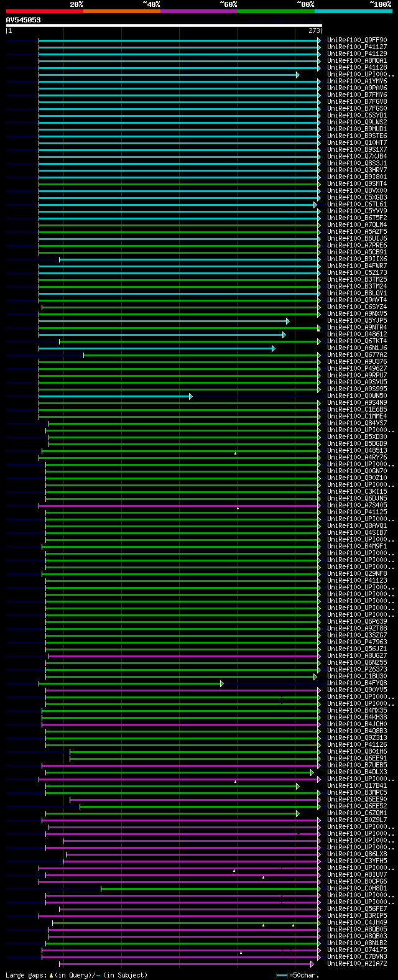
Task: Select hit UniRef100_A1YMY6
Action: tap(357, 81)
